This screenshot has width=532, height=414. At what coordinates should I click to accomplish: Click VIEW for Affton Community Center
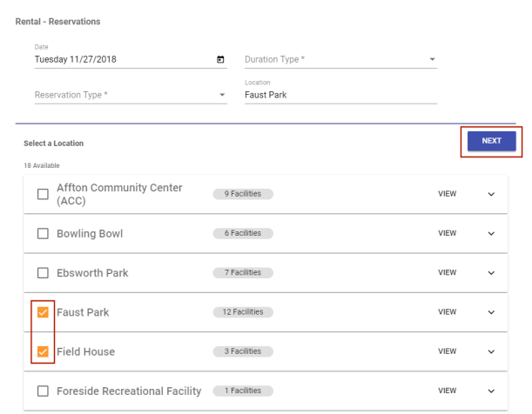click(447, 195)
